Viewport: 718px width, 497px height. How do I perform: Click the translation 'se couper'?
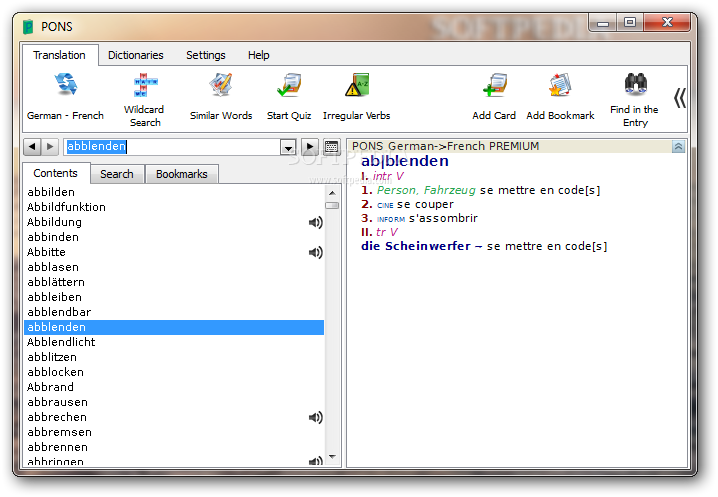tap(425, 204)
